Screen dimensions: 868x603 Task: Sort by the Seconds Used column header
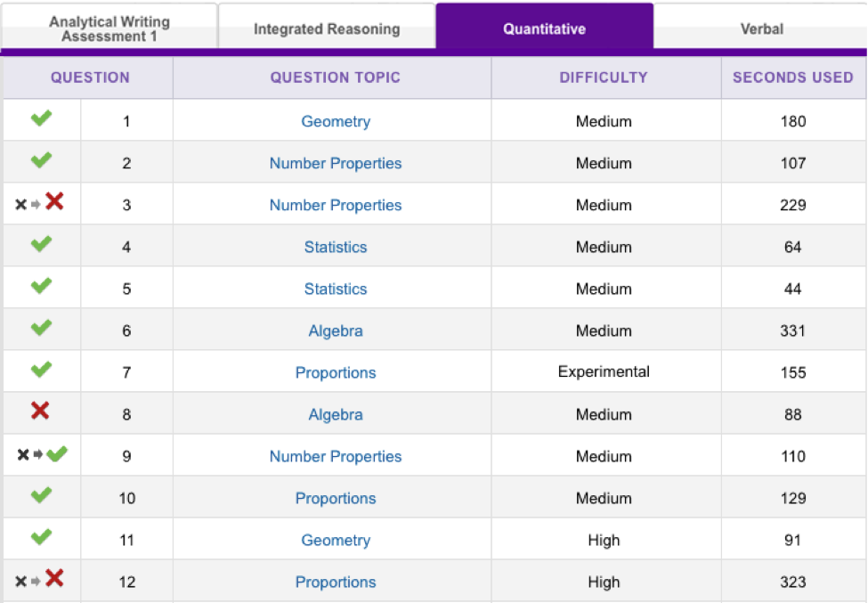(792, 77)
